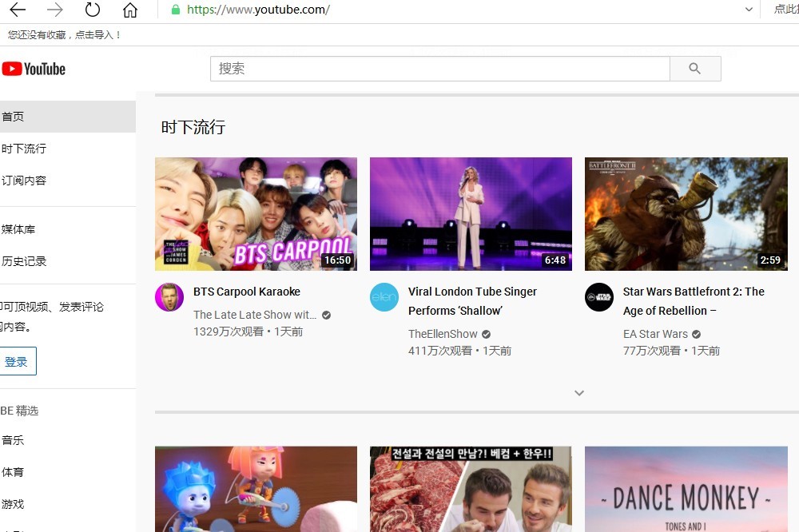Expand more trending videos with the down chevron
The height and width of the screenshot is (532, 799).
click(578, 393)
